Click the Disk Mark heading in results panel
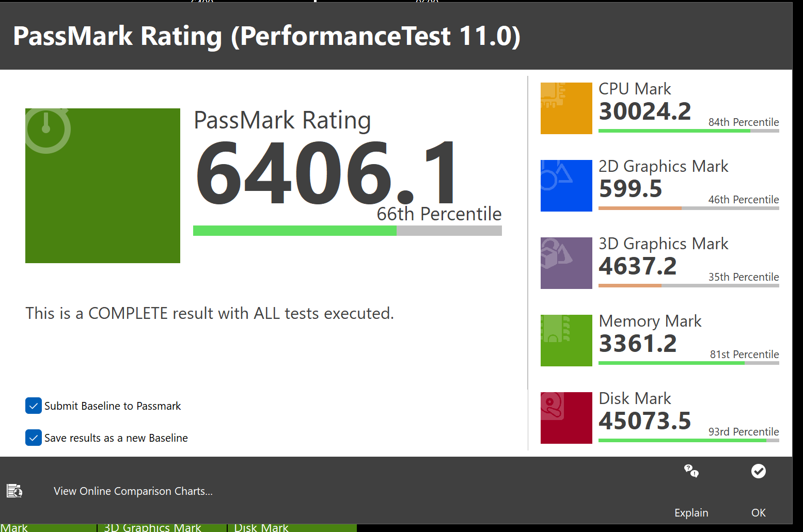This screenshot has width=803, height=532. pyautogui.click(x=635, y=398)
